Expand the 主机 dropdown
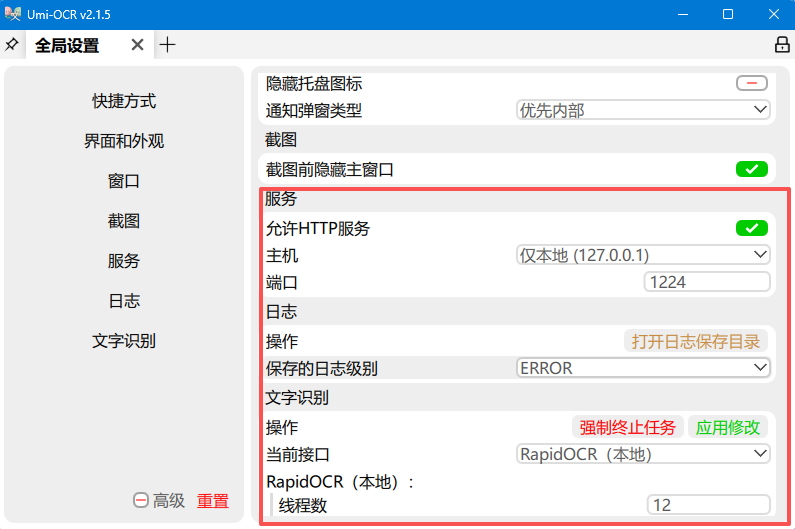Screen dimensions: 795x529 643,255
